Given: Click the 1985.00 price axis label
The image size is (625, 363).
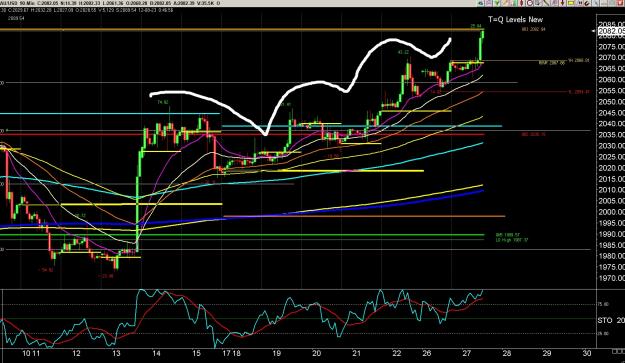Looking at the screenshot, I should coord(611,245).
